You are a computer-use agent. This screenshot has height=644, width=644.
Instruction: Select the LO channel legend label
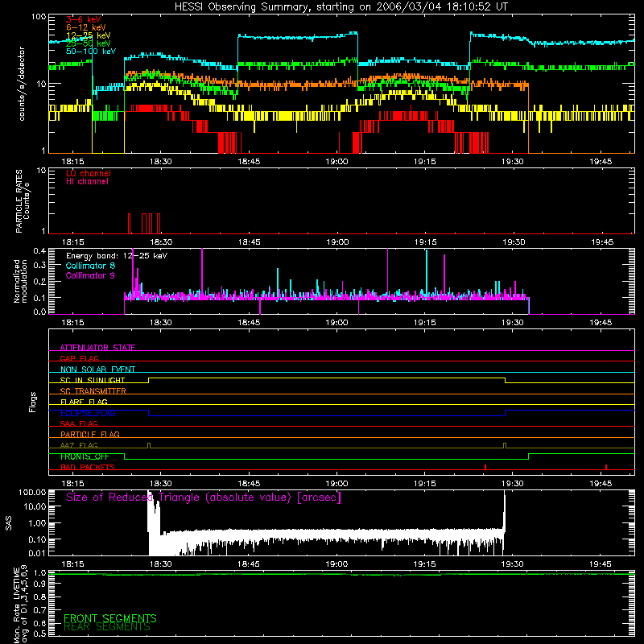pyautogui.click(x=89, y=173)
